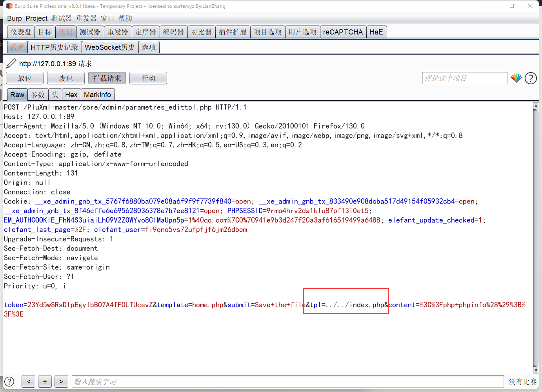Click the elefant_user cookie entry

[x=171, y=229]
